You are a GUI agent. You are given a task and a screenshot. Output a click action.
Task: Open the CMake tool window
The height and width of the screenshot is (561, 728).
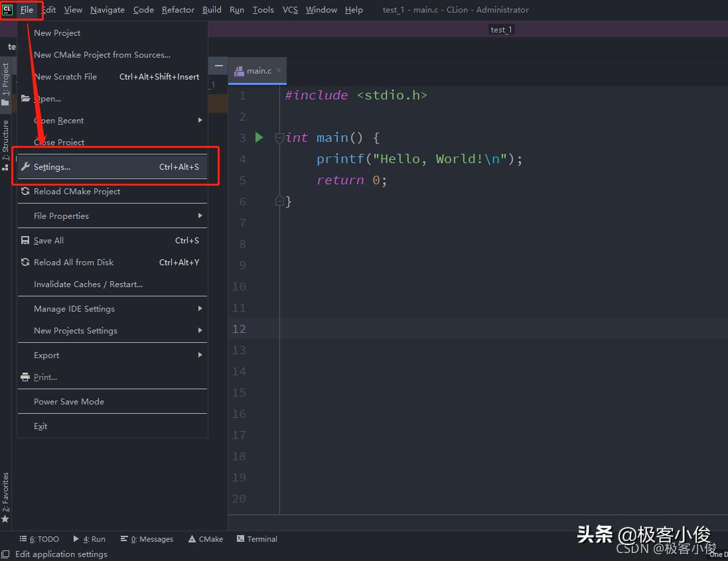[x=206, y=538]
